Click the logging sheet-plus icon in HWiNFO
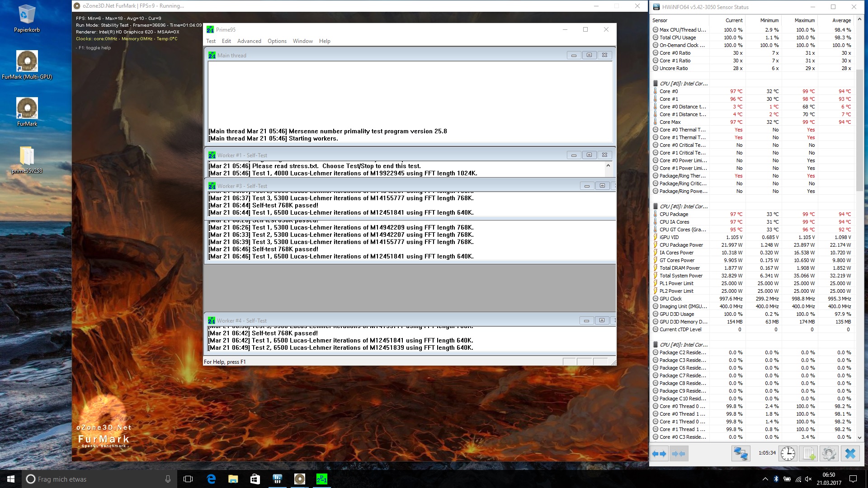Viewport: 868px width, 488px height. click(x=809, y=454)
